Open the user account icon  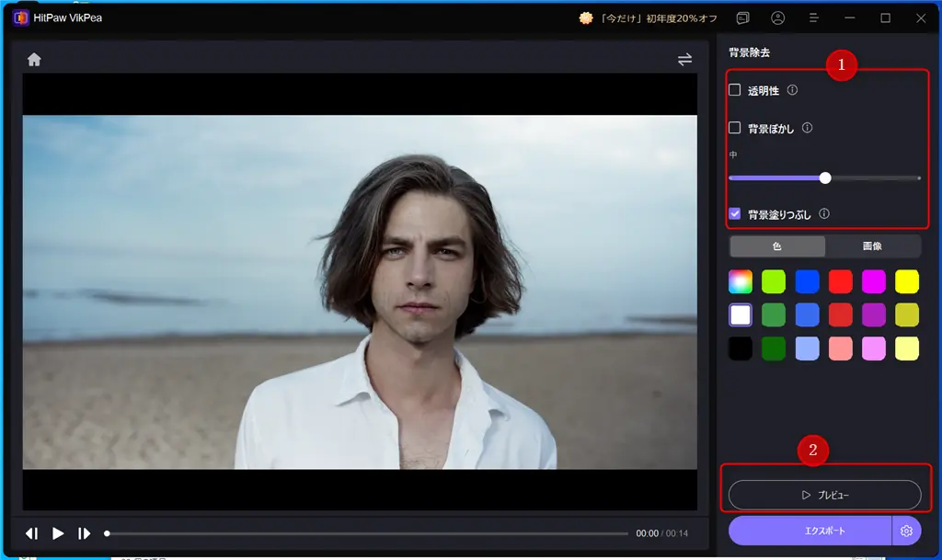pos(778,18)
